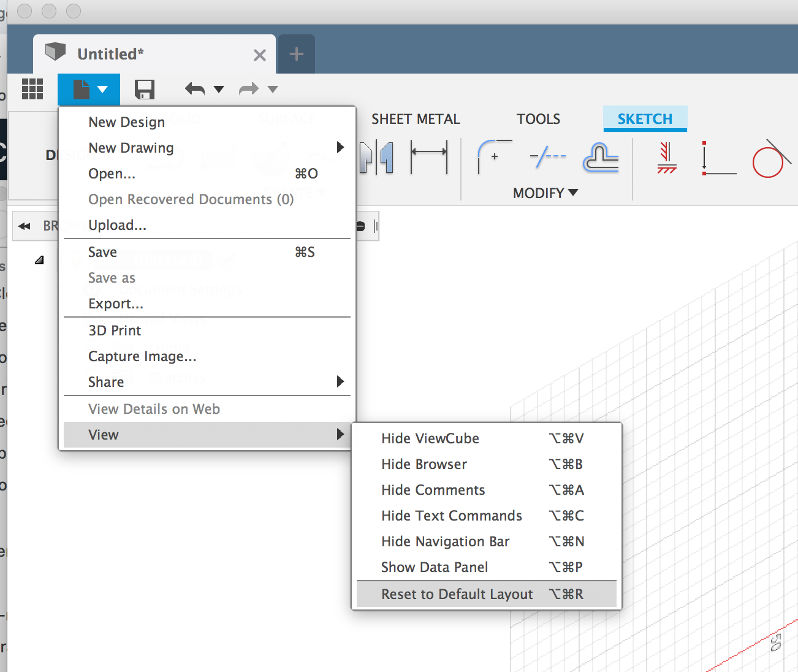Click the Save icon
The height and width of the screenshot is (672, 798).
145,89
